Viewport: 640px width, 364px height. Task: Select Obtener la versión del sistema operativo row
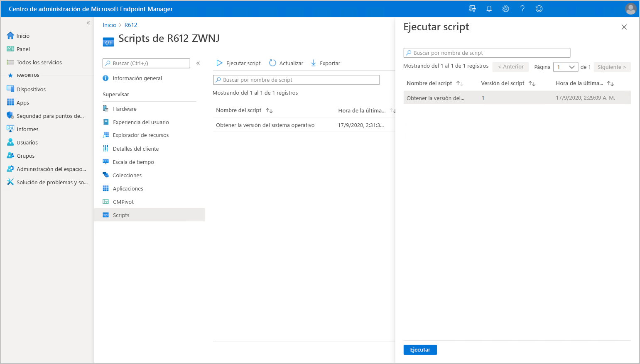304,125
